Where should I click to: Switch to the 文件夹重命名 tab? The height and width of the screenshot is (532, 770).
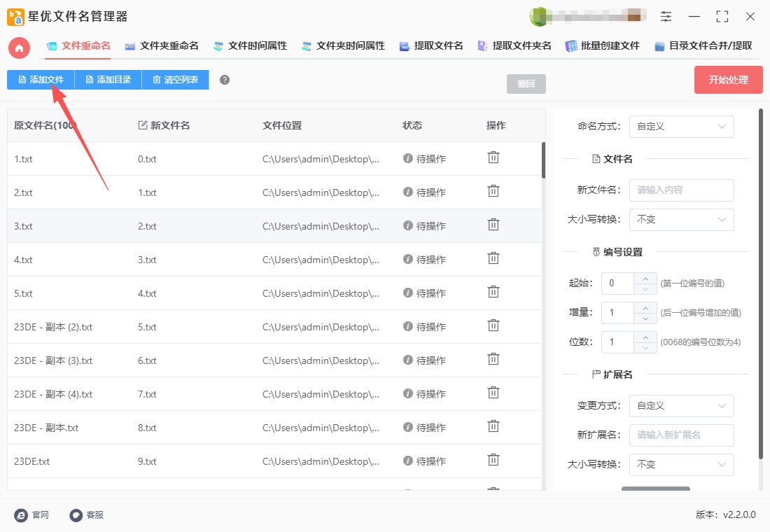pos(162,46)
